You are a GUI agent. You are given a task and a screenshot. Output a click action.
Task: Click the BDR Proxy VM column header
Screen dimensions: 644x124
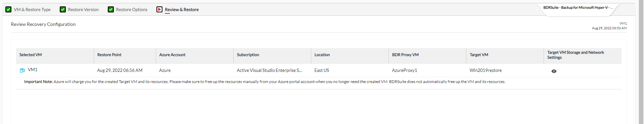pos(427,56)
